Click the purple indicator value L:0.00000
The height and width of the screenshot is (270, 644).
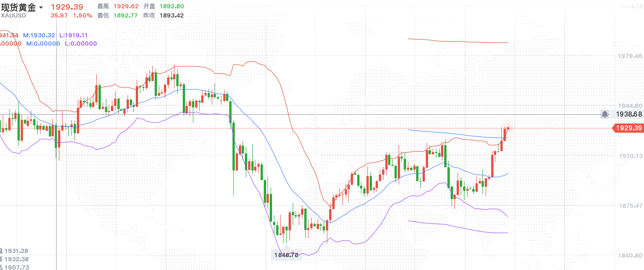click(81, 44)
